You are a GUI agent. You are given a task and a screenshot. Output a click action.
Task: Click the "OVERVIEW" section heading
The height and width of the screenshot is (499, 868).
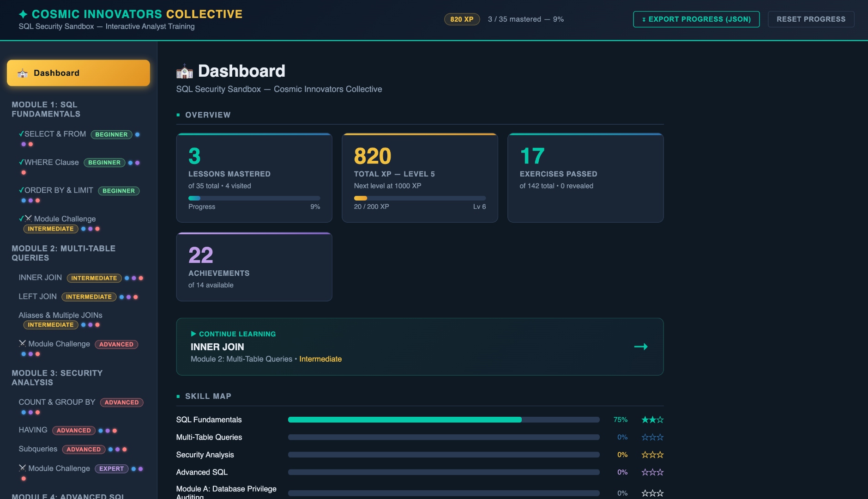pyautogui.click(x=208, y=115)
